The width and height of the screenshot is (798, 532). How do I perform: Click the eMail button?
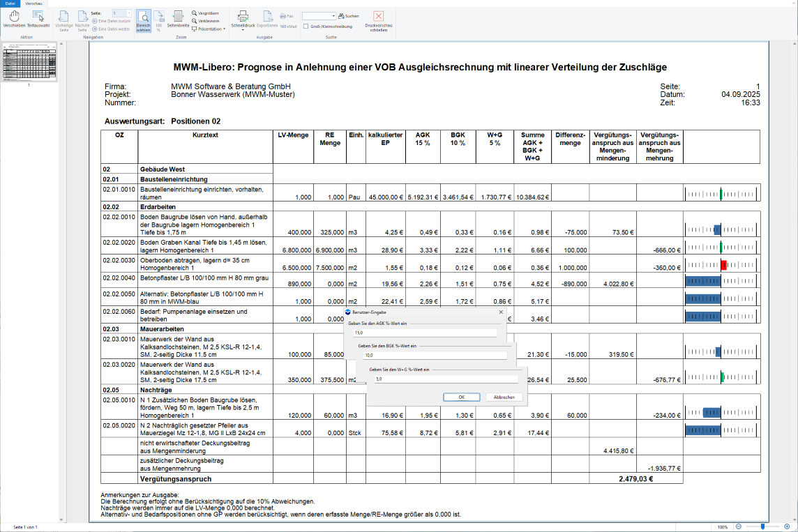[287, 26]
